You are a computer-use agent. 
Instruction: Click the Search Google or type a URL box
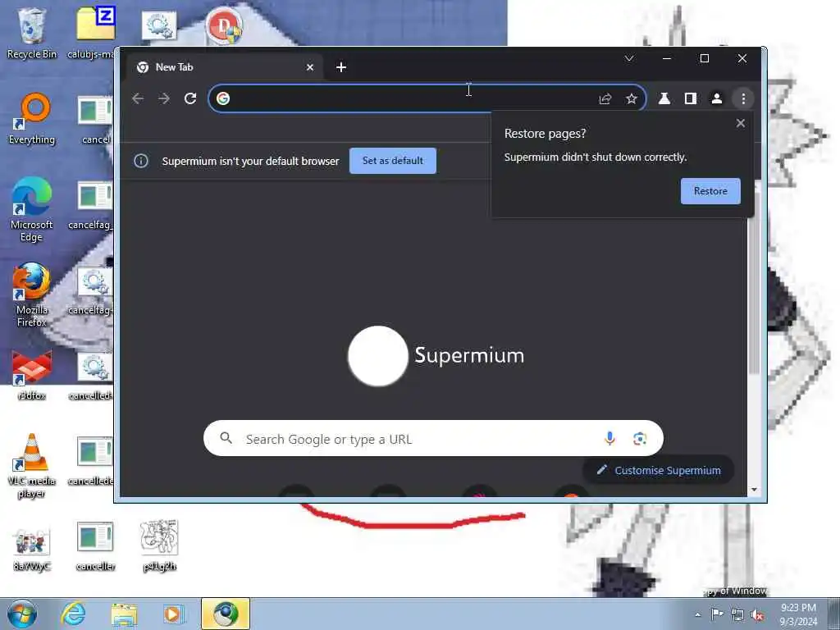pos(433,439)
